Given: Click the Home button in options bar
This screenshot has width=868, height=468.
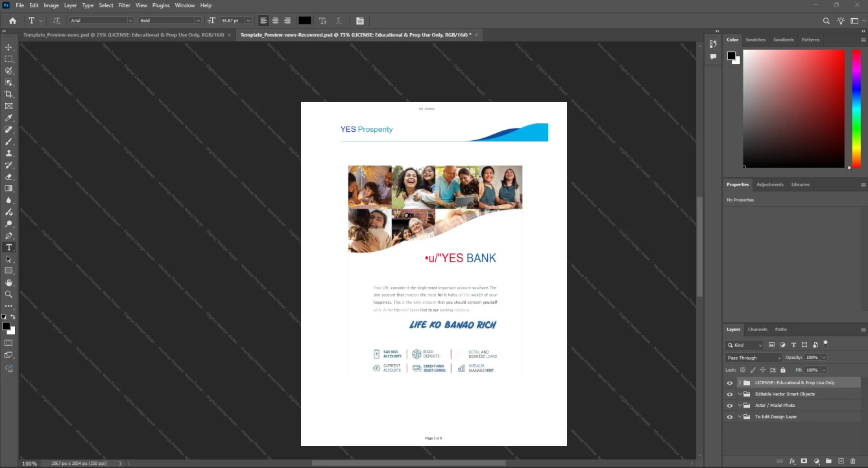Looking at the screenshot, I should pos(12,21).
